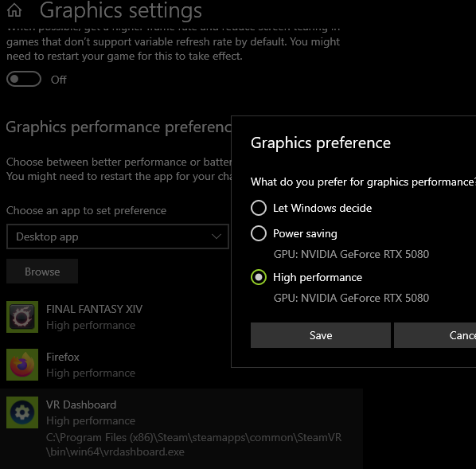Click the vrdashboard.exe file path text
476x469 pixels.
(193, 444)
